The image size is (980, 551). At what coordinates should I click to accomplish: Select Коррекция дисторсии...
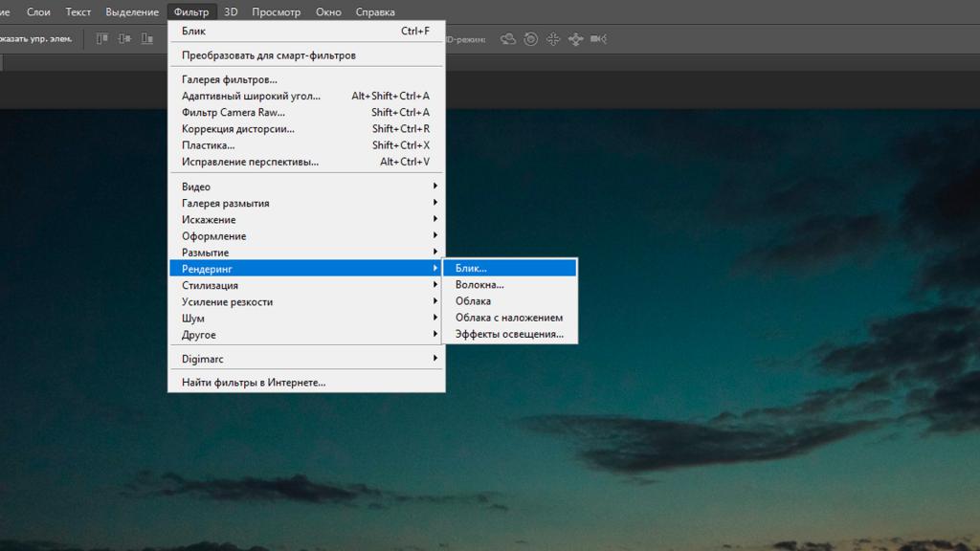306,129
